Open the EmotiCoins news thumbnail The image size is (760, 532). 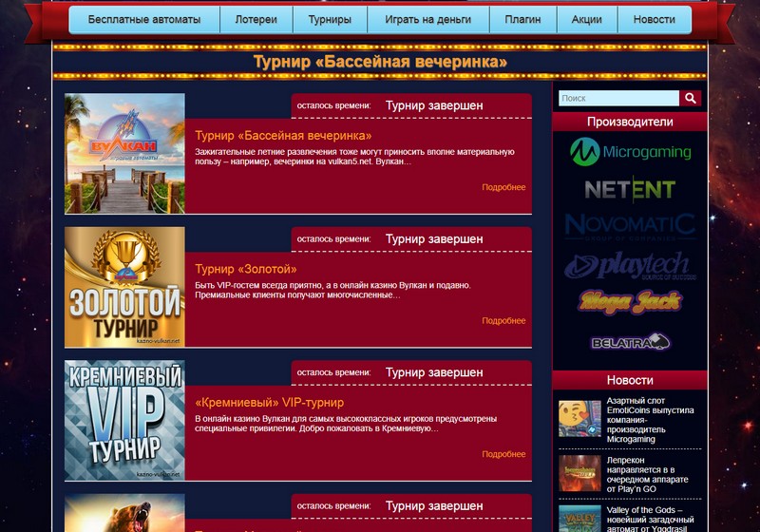[x=579, y=419]
